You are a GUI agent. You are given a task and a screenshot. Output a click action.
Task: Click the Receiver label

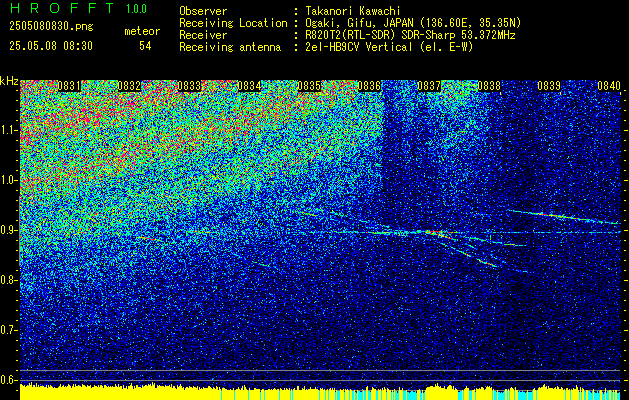point(203,35)
